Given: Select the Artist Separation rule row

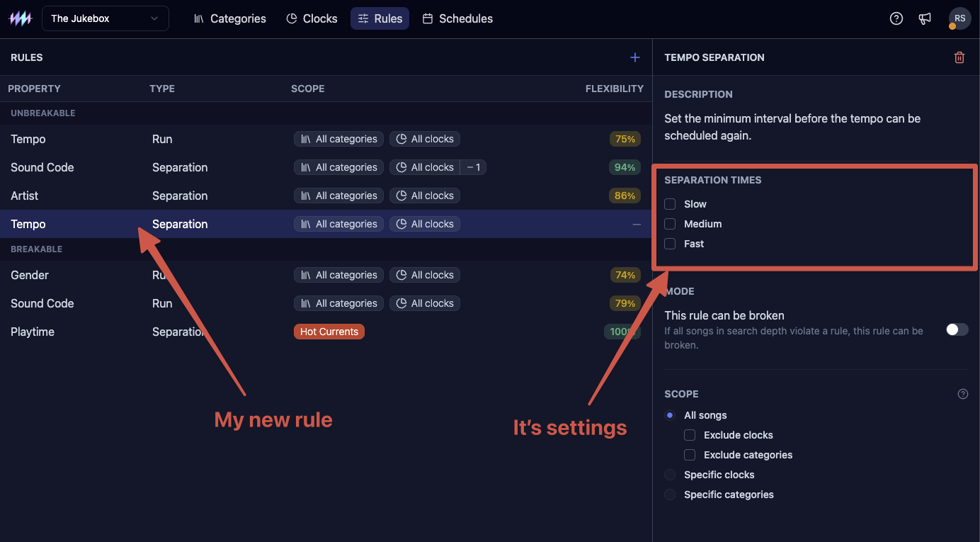Looking at the screenshot, I should 326,196.
